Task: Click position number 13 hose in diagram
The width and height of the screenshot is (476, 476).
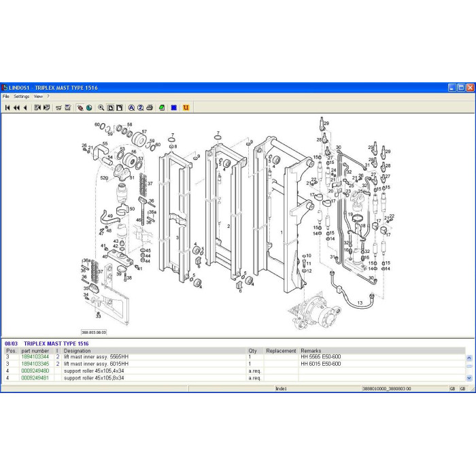Action: 360,303
